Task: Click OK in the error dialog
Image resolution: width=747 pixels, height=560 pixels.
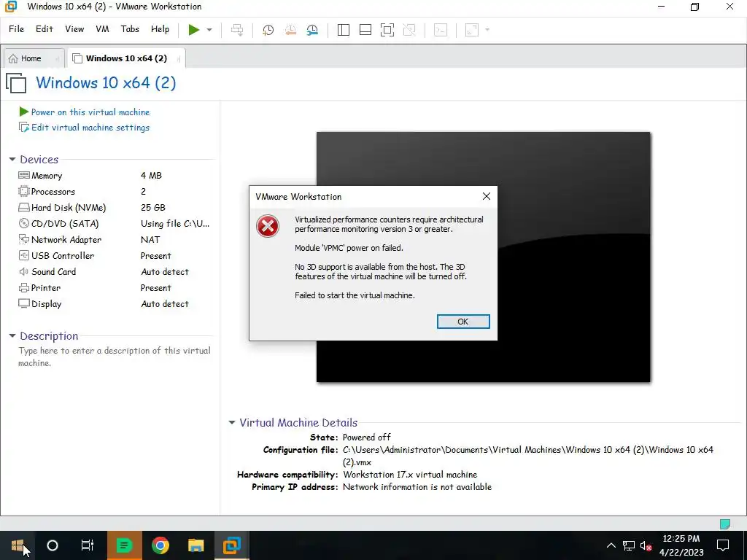Action: coord(463,322)
